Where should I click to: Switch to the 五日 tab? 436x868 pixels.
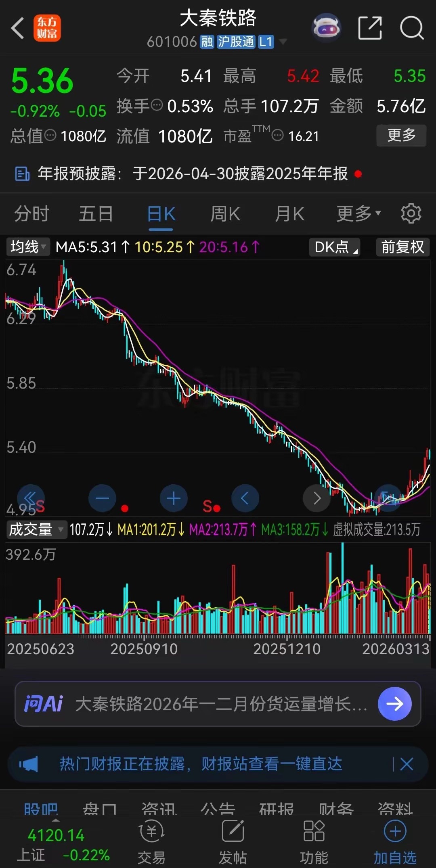coord(96,213)
